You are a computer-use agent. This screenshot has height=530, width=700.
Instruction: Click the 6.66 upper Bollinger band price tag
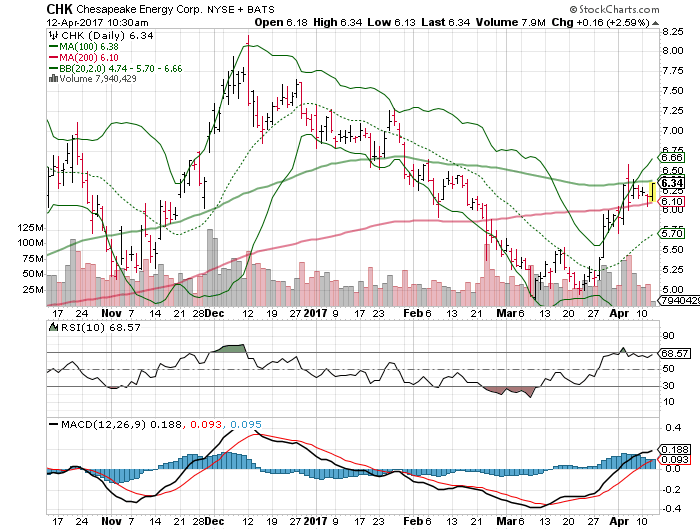(x=671, y=158)
